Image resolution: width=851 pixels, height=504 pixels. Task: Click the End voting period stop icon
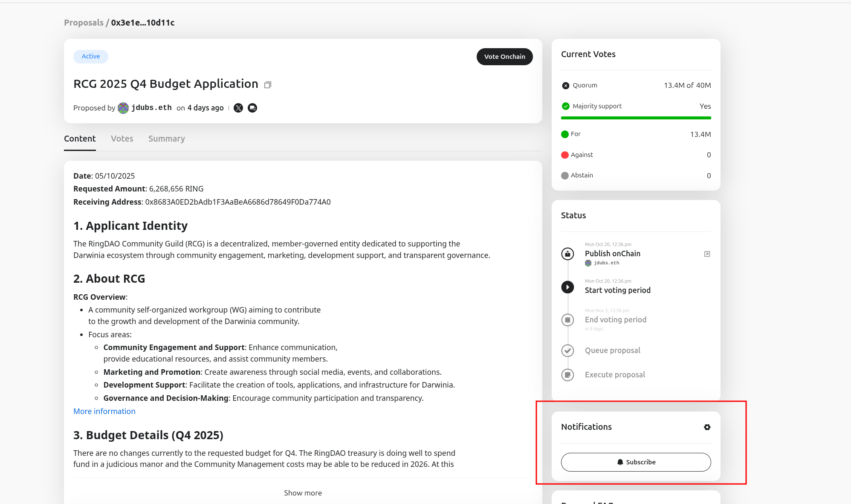coord(567,320)
